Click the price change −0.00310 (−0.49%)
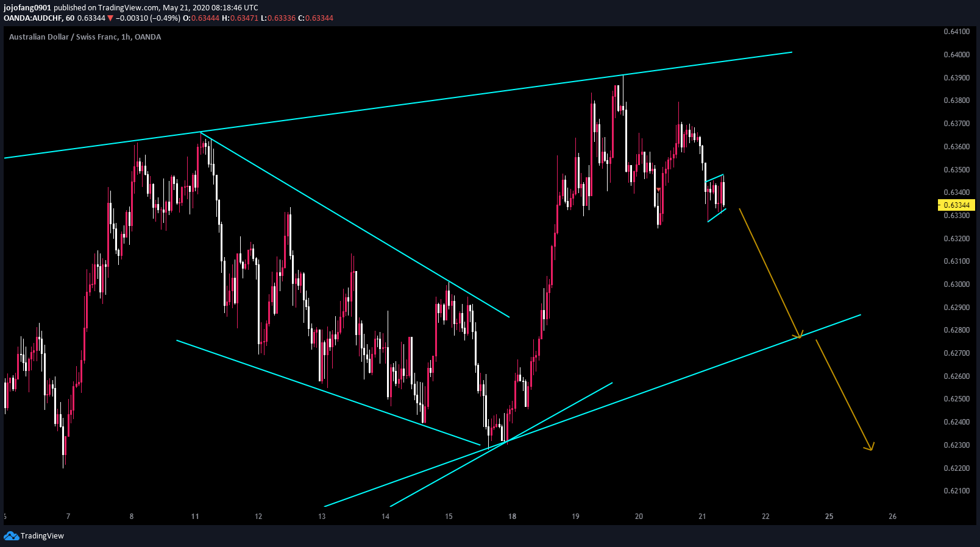Viewport: 980px width, 547px height. tap(148, 18)
